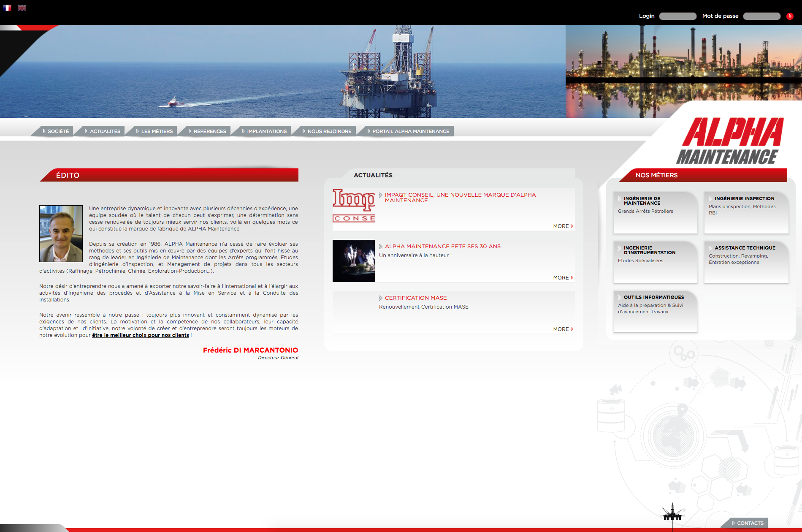This screenshot has width=802, height=532.
Task: Click into the Login input field
Action: click(677, 16)
